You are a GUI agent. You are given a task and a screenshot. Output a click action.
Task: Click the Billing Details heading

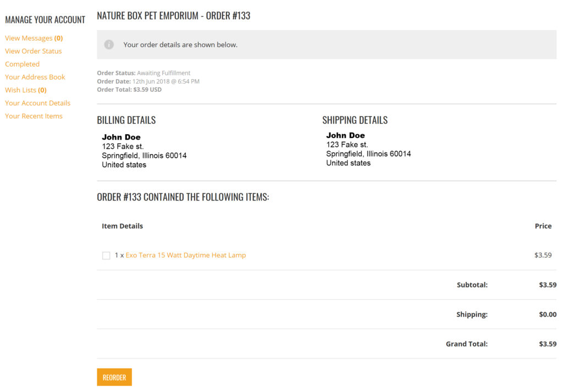click(x=126, y=120)
